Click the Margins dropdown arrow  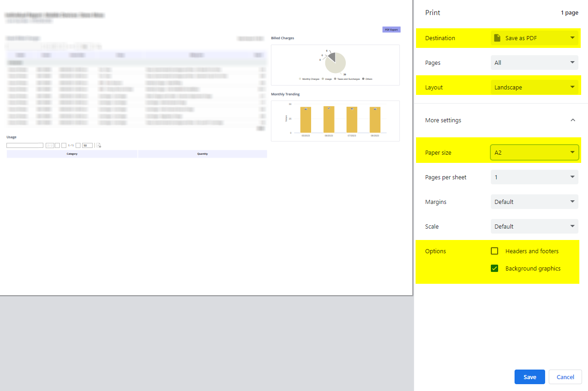[x=572, y=202]
